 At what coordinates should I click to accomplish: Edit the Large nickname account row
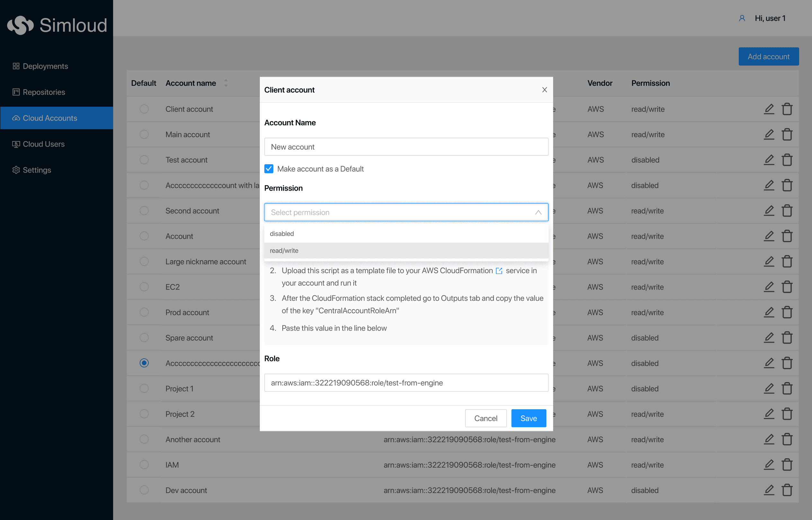pos(769,262)
